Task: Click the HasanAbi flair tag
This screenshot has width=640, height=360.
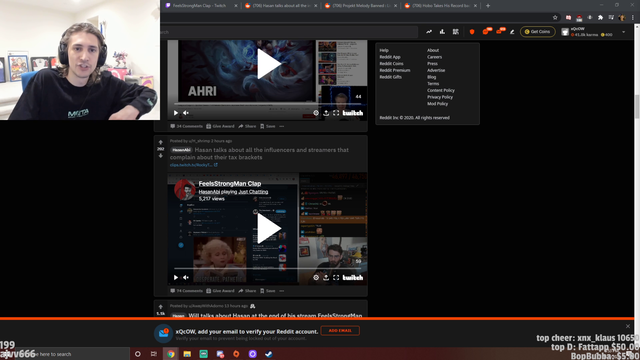Action: pos(181,150)
